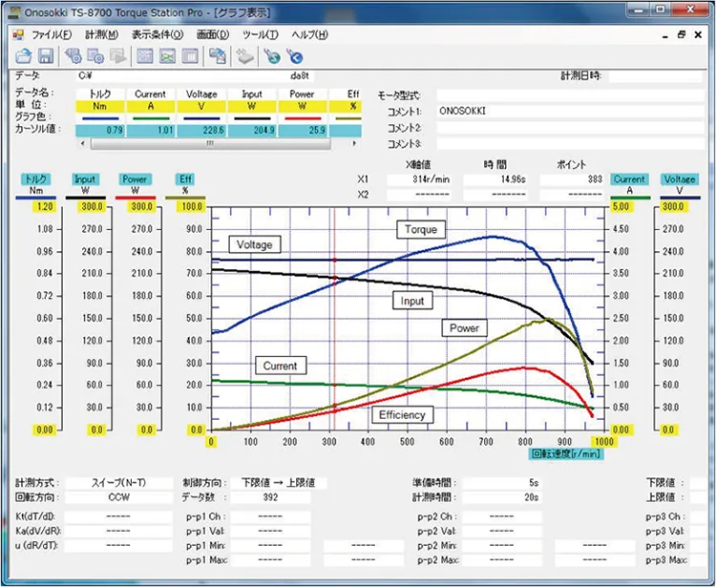This screenshot has width=716, height=588.
Task: Click the empty コメント3 field
Action: click(x=570, y=144)
